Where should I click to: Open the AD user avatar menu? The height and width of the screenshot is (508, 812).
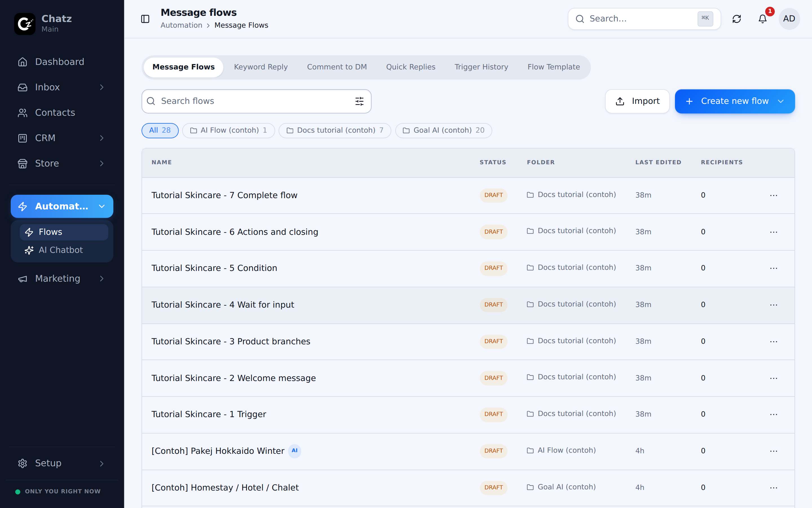(x=789, y=19)
